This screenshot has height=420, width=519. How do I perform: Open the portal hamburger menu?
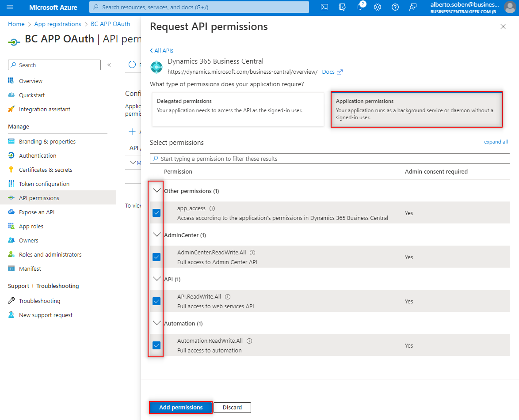coord(10,7)
